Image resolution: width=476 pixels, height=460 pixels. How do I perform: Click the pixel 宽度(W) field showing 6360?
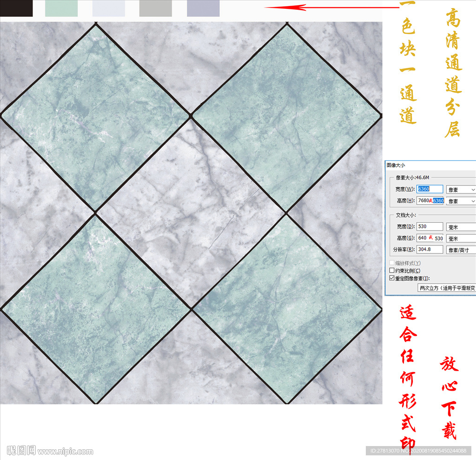pyautogui.click(x=430, y=189)
